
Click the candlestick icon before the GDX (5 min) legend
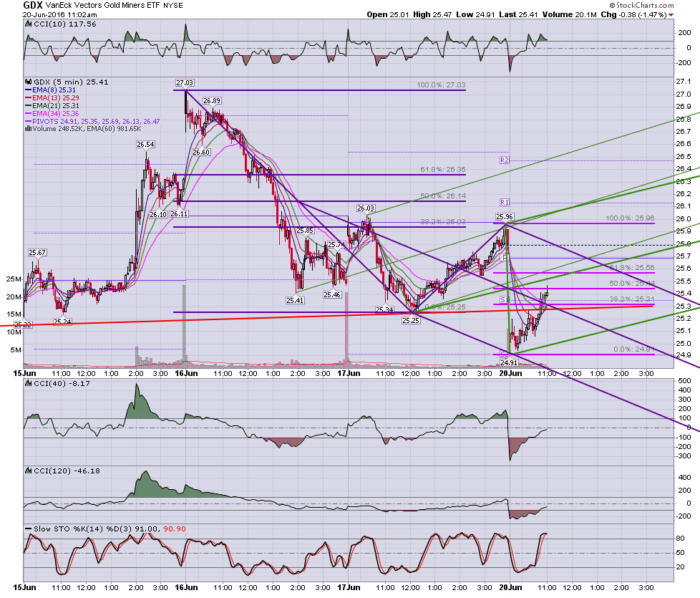tap(29, 82)
